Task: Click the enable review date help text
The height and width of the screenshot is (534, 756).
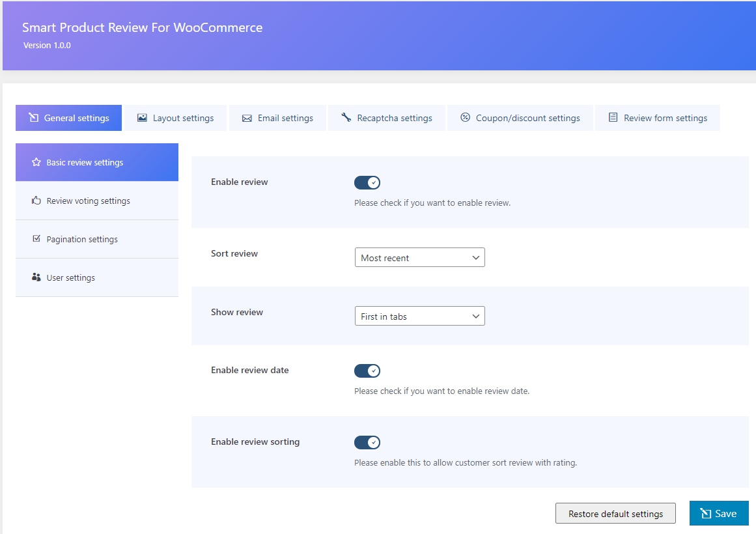Action: (x=441, y=391)
